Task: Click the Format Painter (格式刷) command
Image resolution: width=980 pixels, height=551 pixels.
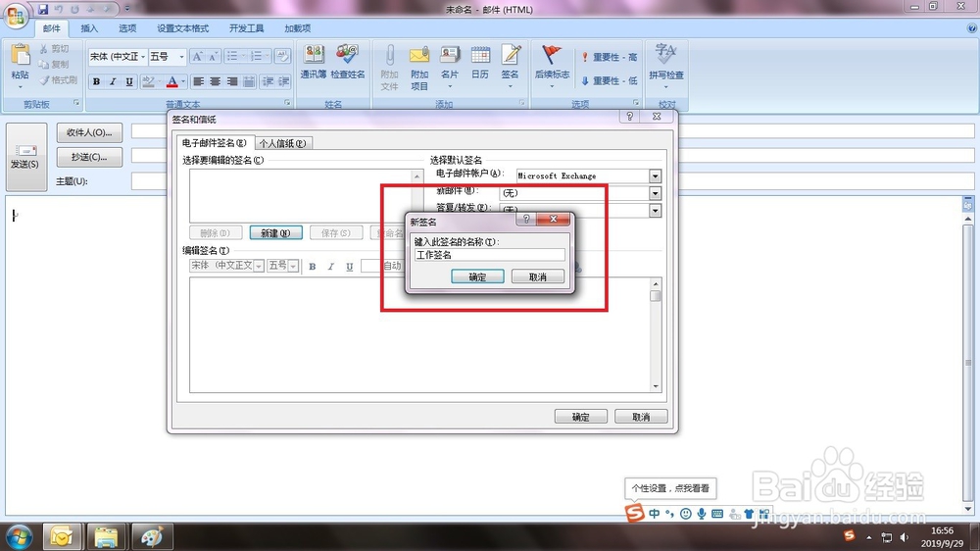Action: tap(58, 80)
